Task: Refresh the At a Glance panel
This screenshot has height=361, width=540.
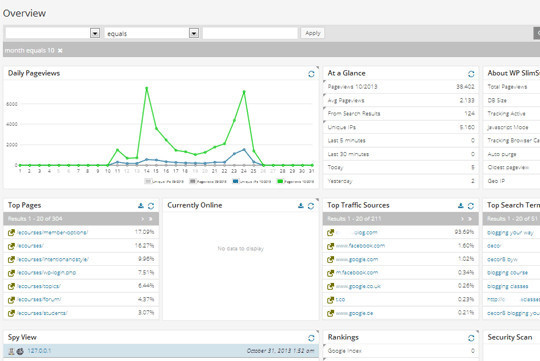Action: coord(471,74)
